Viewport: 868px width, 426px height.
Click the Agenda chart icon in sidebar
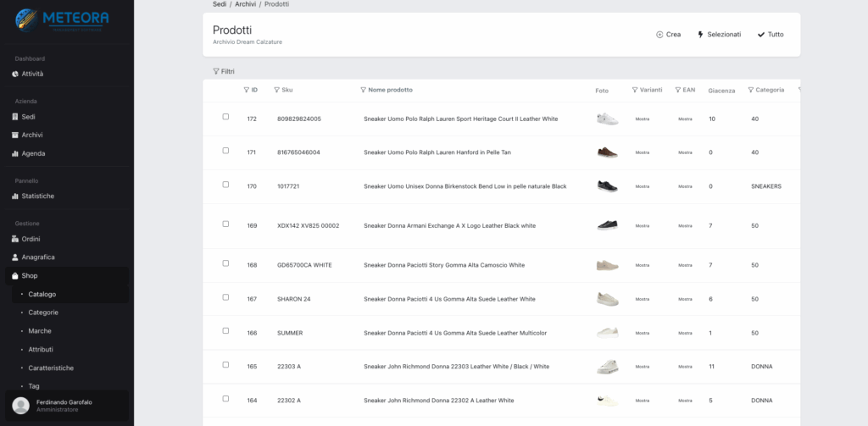pyautogui.click(x=15, y=153)
